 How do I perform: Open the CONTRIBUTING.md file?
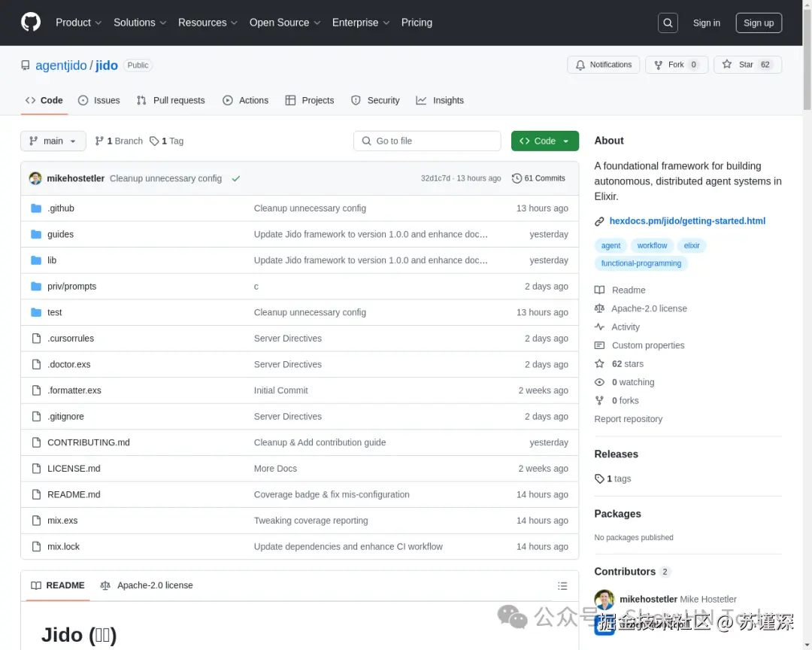pyautogui.click(x=89, y=442)
